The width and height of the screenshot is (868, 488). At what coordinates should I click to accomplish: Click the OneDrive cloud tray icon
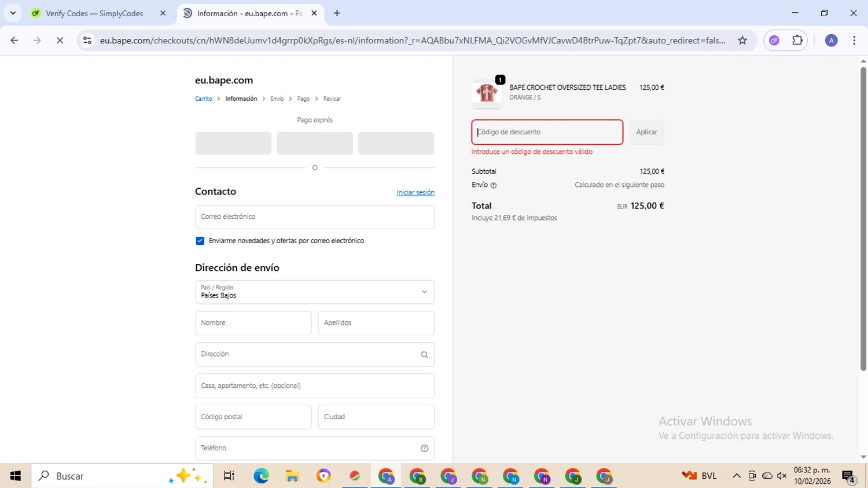click(x=767, y=476)
